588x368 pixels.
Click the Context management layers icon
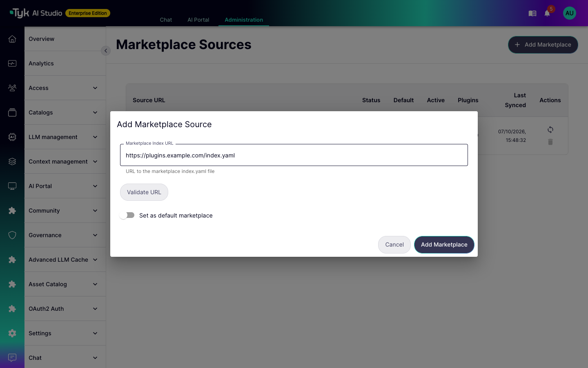pos(12,162)
